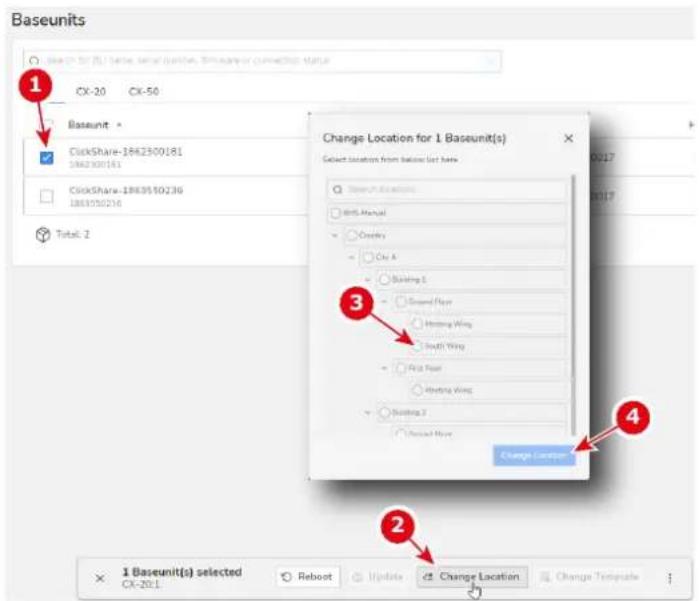The image size is (699, 601).
Task: Click the Building 1 label text
Action: coord(409,280)
